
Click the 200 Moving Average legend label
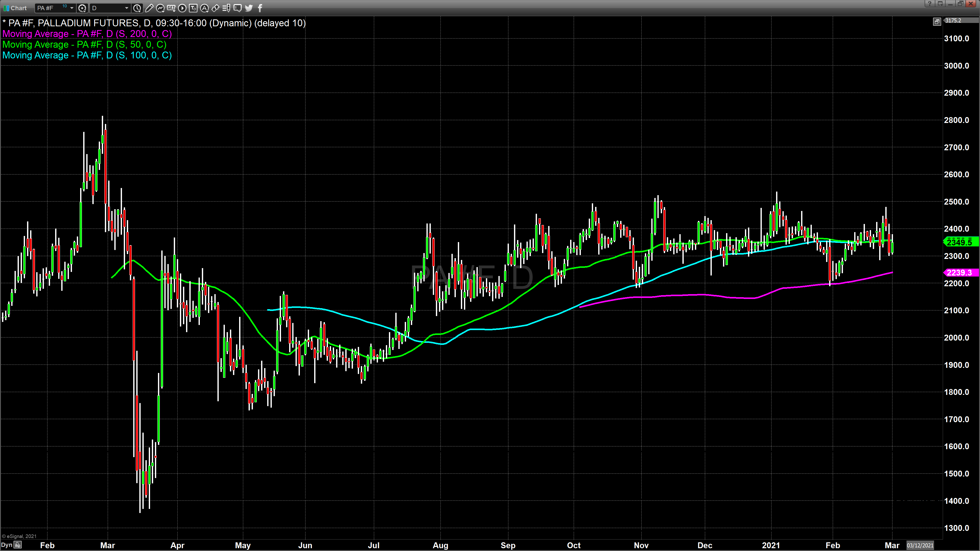[87, 34]
